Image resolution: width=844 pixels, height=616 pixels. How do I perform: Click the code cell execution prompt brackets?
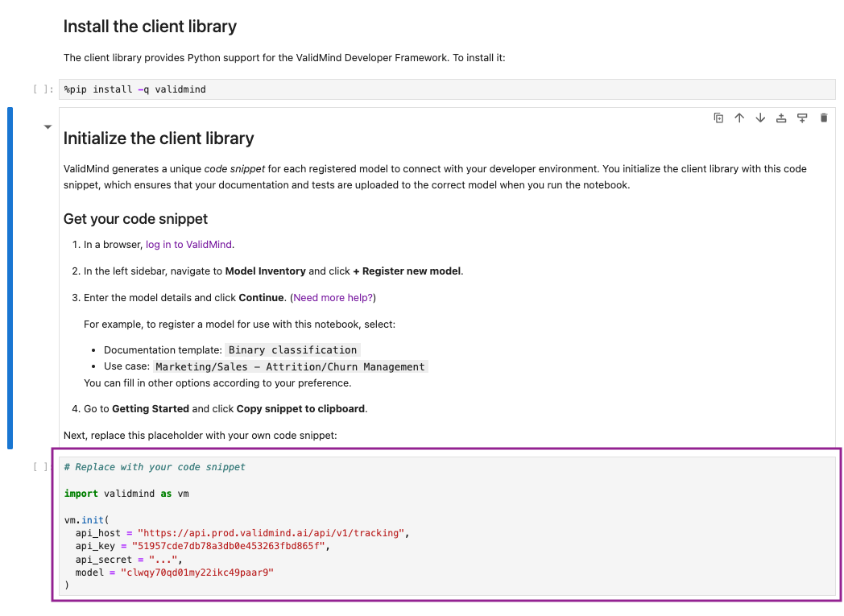pyautogui.click(x=37, y=465)
